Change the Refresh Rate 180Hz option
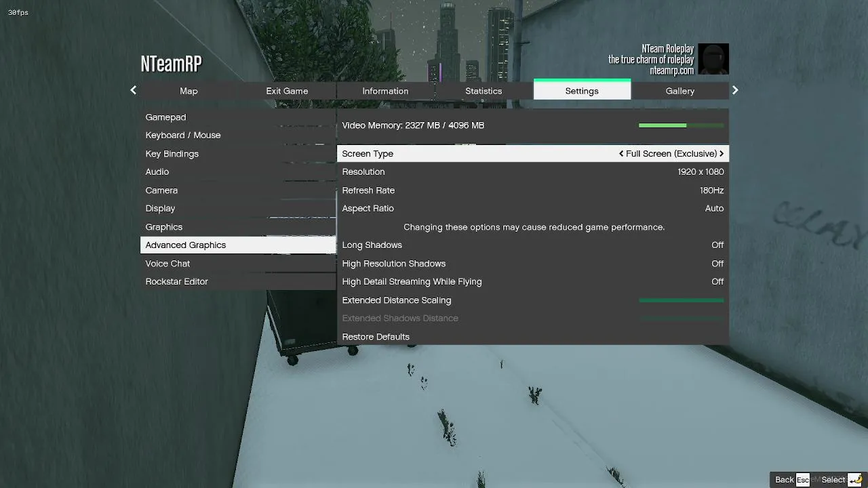The height and width of the screenshot is (488, 868). 533,190
